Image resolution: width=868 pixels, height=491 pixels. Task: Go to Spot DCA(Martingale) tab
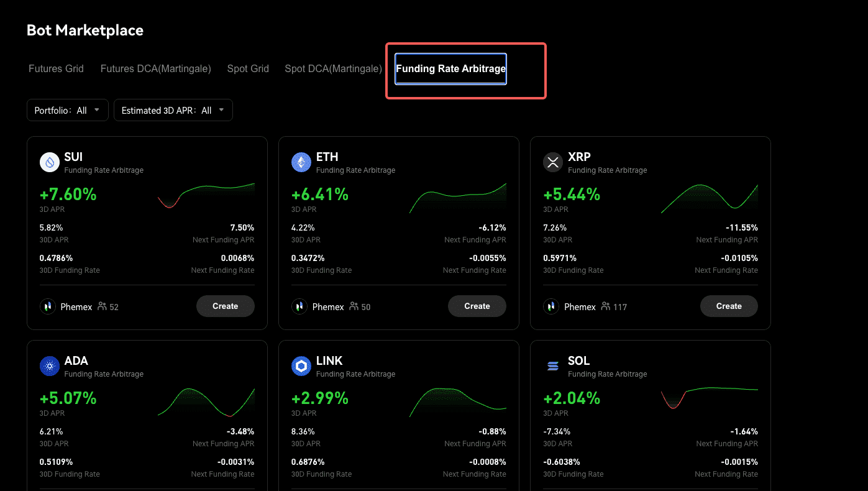click(x=333, y=69)
